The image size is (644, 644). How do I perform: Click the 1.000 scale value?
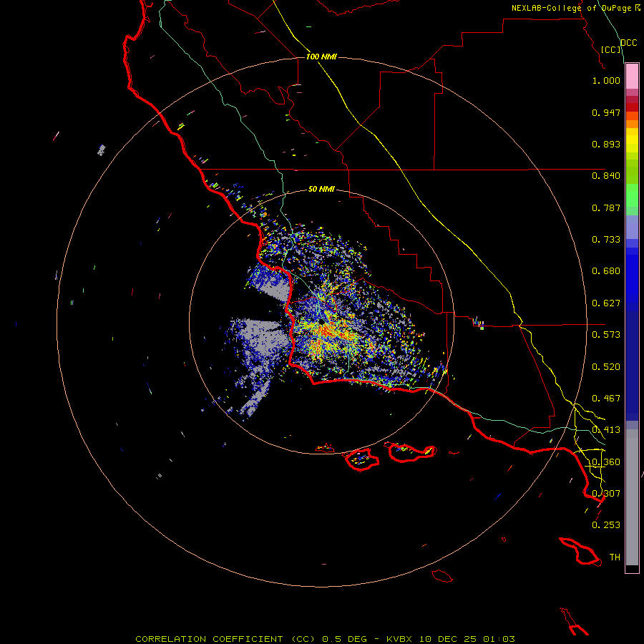606,80
